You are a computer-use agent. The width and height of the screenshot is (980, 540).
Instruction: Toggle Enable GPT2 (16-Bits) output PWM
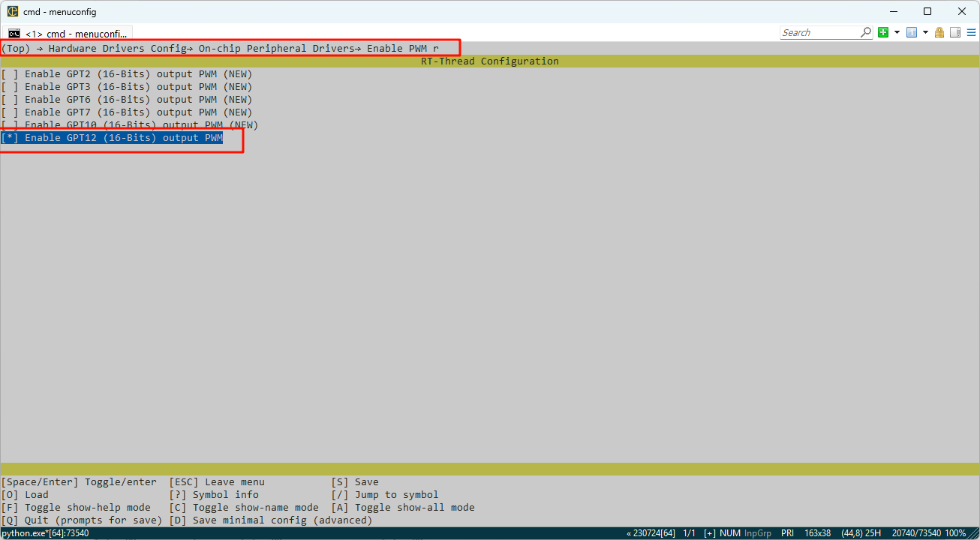[126, 74]
